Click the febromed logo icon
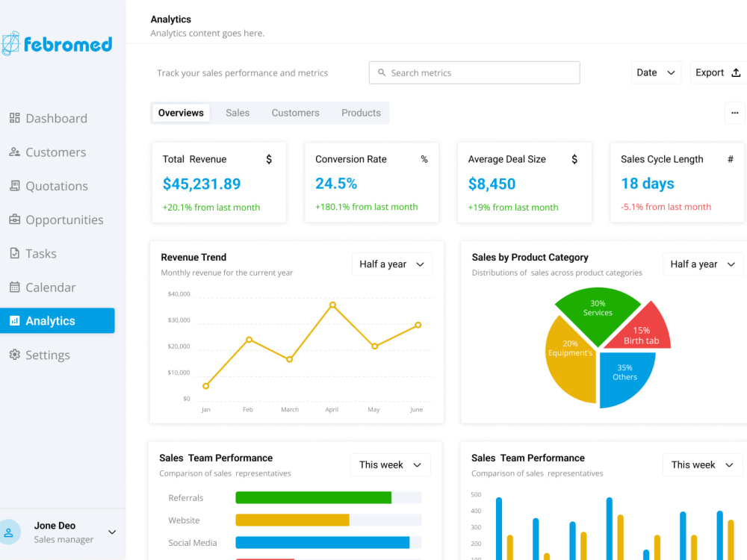Viewport: 747px width, 560px height. point(10,44)
